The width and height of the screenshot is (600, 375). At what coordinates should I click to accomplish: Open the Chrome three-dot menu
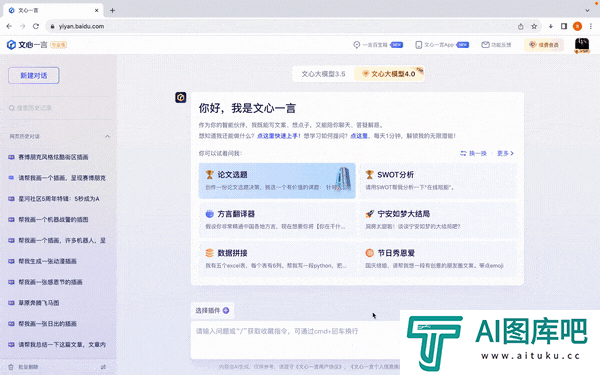pos(591,26)
